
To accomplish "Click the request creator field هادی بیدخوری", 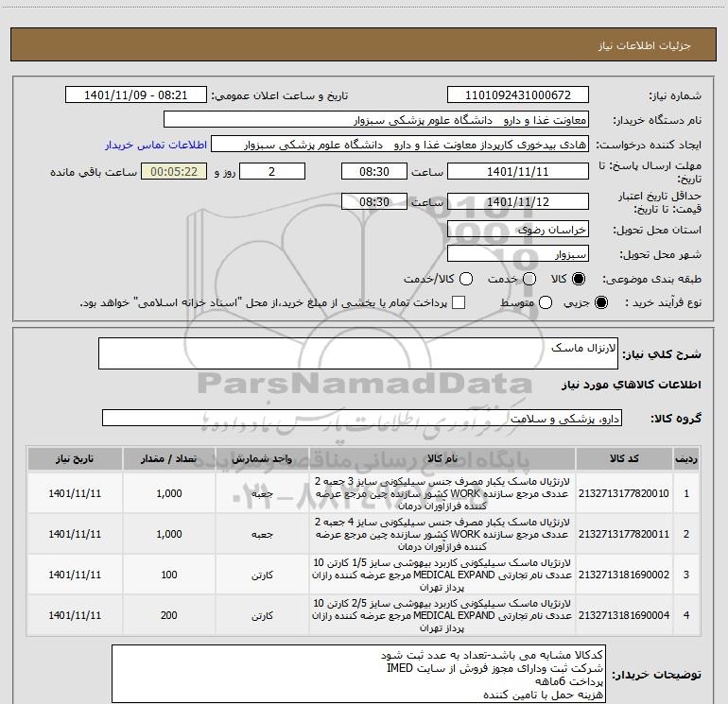I will (400, 145).
